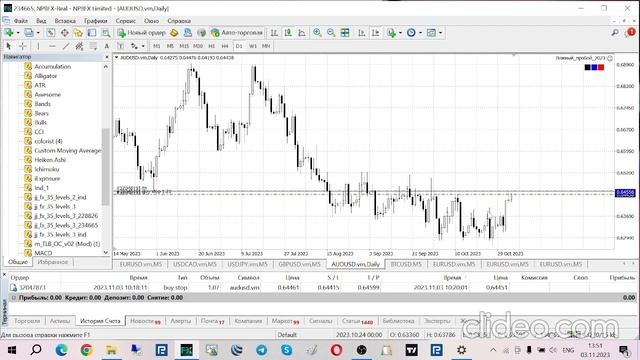
Task: Switch chart to M5 timeframe
Action: click(170, 46)
